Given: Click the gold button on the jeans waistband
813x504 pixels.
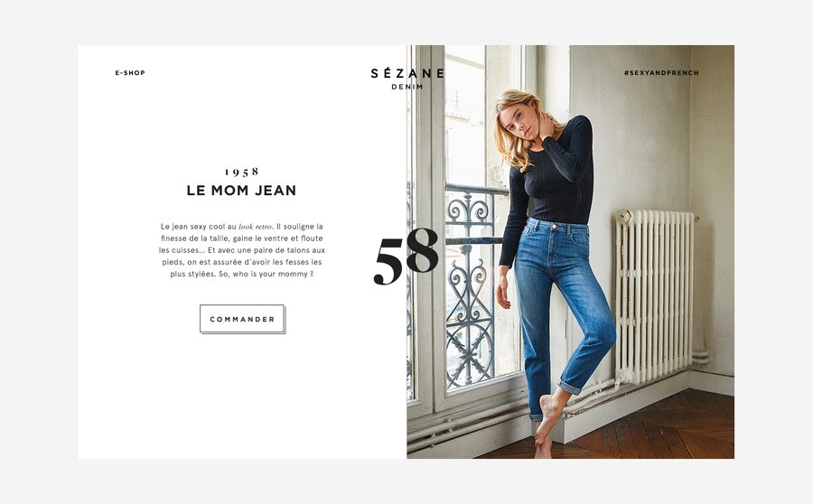Looking at the screenshot, I should point(555,226).
